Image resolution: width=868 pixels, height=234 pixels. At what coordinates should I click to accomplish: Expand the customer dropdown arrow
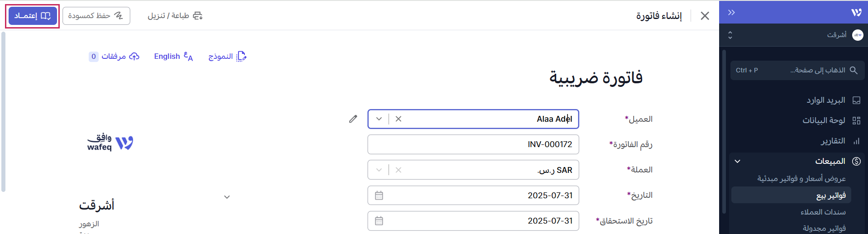(x=379, y=119)
